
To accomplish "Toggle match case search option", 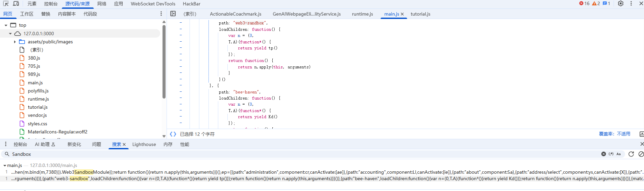I will pos(619,154).
